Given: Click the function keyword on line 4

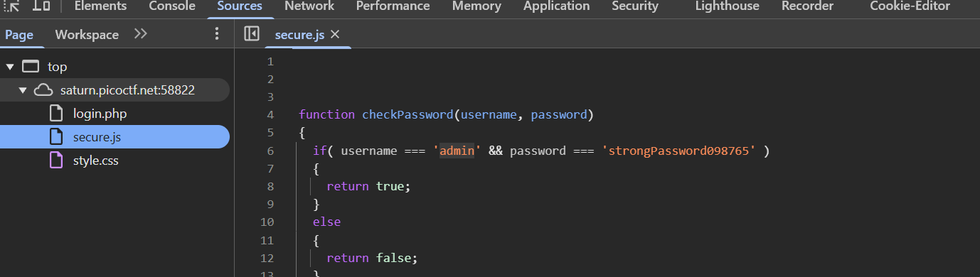Looking at the screenshot, I should click(326, 114).
